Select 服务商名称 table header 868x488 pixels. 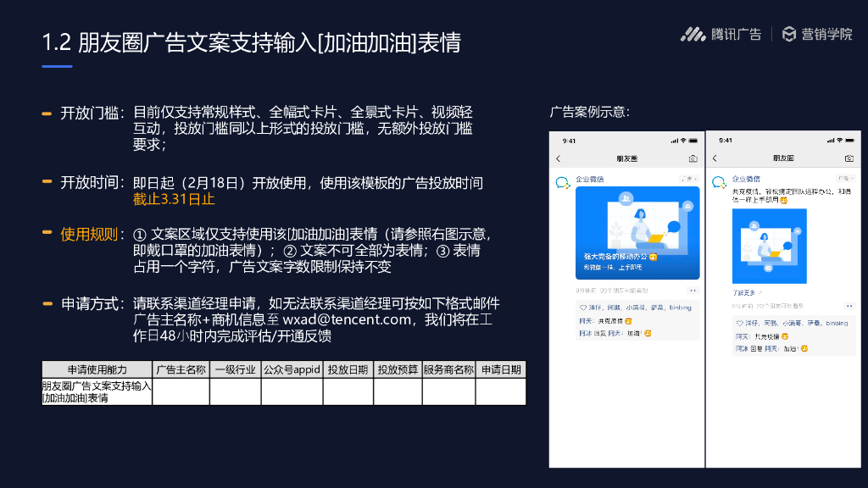coord(448,369)
